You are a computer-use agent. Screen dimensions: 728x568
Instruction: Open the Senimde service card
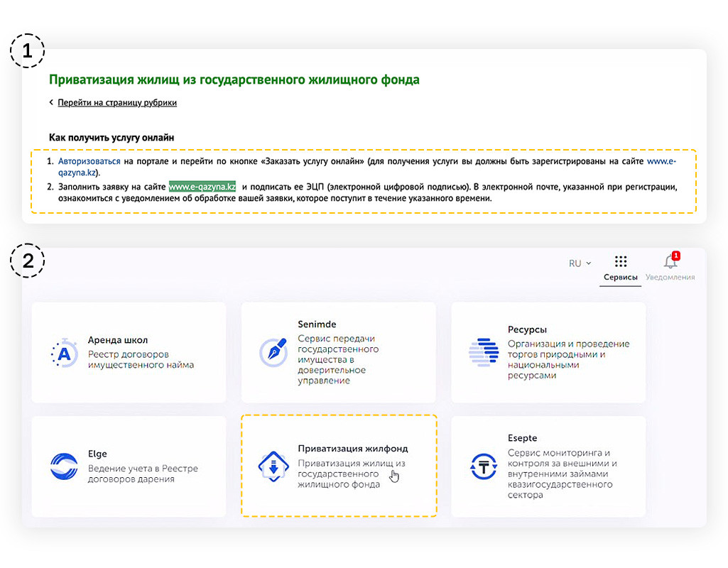point(339,353)
